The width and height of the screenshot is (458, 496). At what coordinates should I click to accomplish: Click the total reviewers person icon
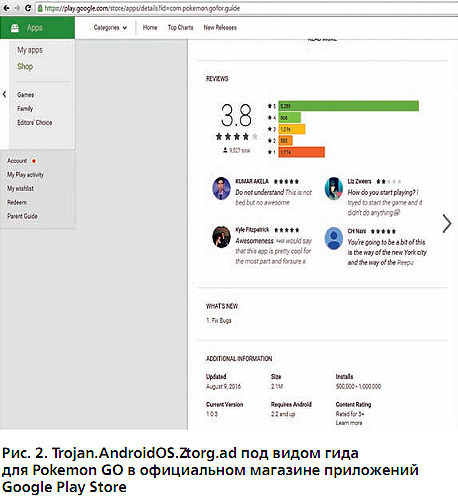[225, 150]
